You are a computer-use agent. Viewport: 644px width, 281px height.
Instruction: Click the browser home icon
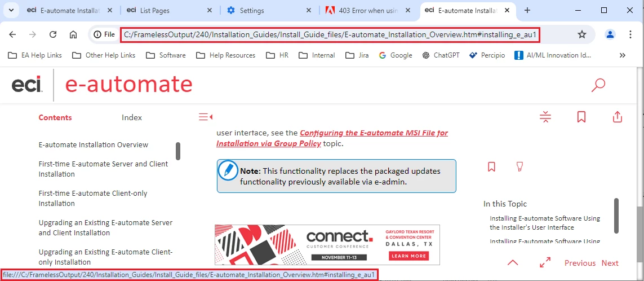pos(73,34)
